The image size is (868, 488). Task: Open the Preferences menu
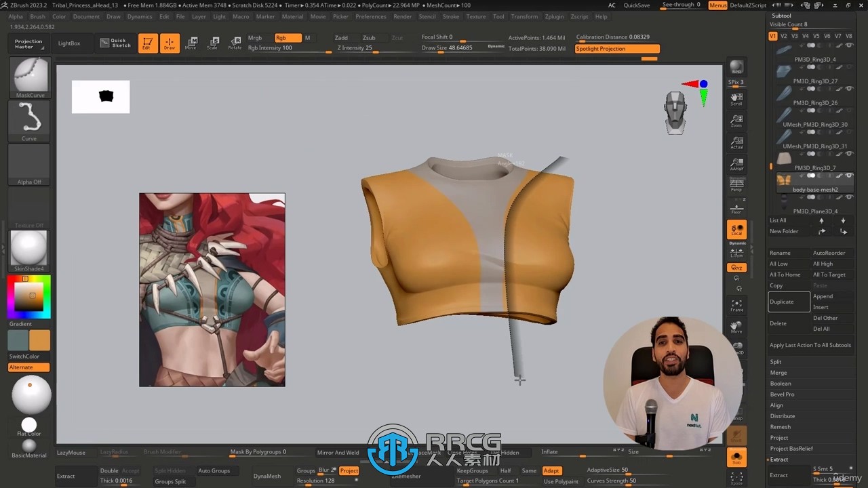[x=371, y=16]
